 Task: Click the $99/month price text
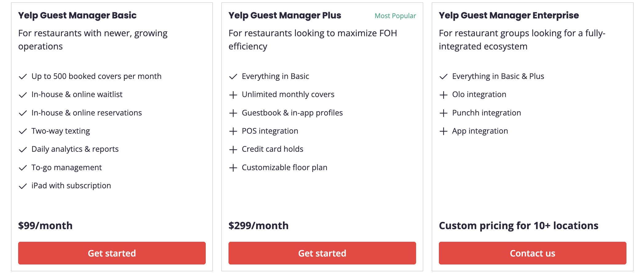45,226
